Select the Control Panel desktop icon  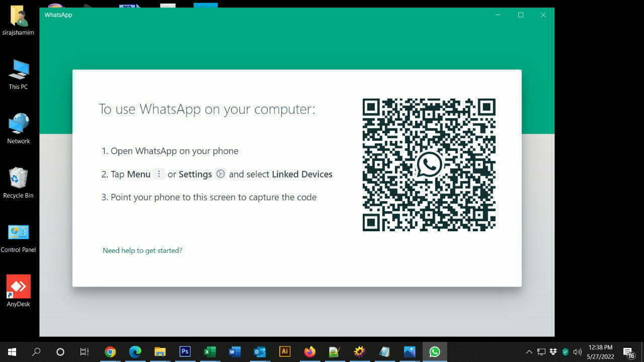(19, 237)
